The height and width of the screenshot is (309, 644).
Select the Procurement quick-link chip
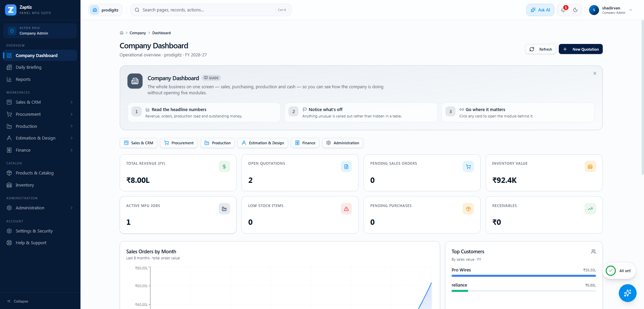click(x=179, y=143)
